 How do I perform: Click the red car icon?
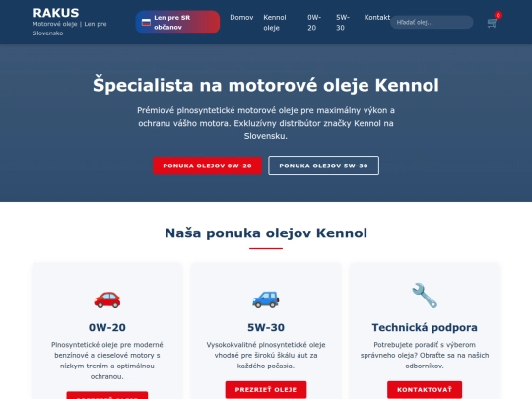coord(106,299)
